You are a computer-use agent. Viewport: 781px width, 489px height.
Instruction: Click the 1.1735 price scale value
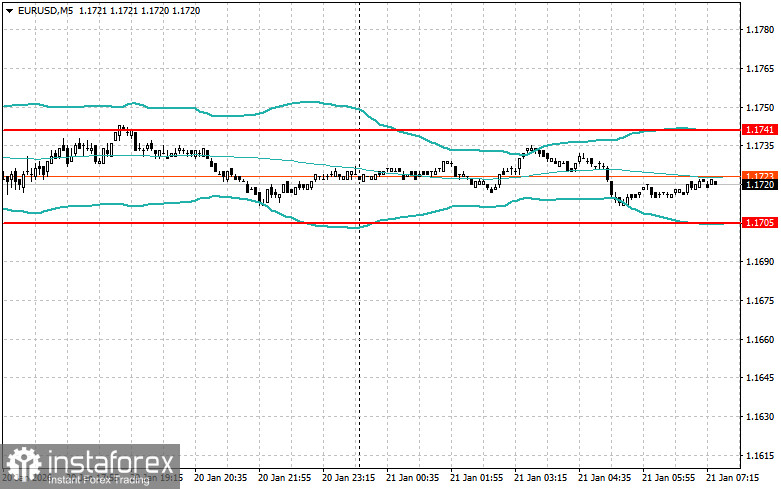tap(760, 146)
